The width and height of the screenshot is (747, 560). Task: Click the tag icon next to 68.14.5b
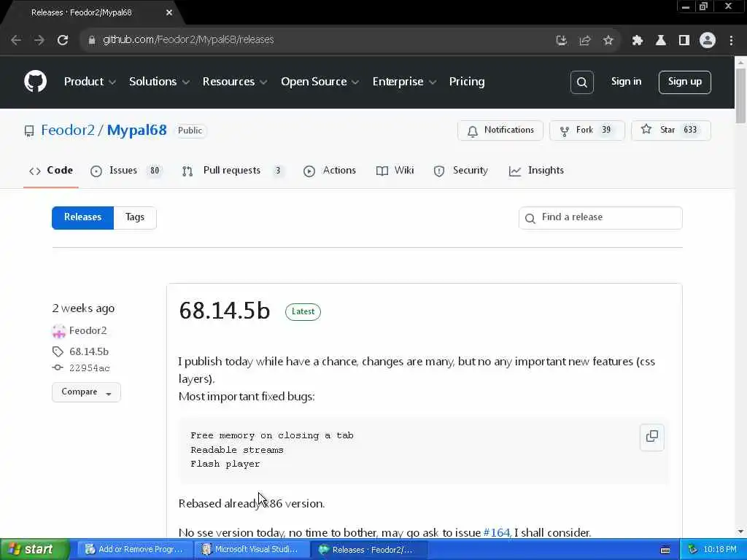(x=58, y=351)
